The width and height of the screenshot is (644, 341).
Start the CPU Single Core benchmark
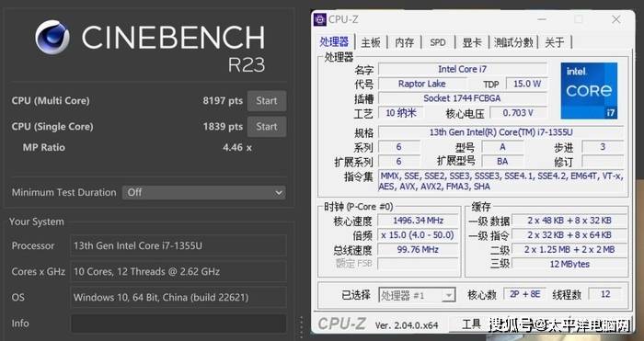click(x=267, y=127)
